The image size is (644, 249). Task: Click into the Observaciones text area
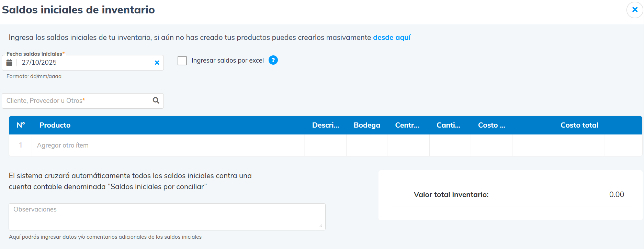tap(167, 217)
